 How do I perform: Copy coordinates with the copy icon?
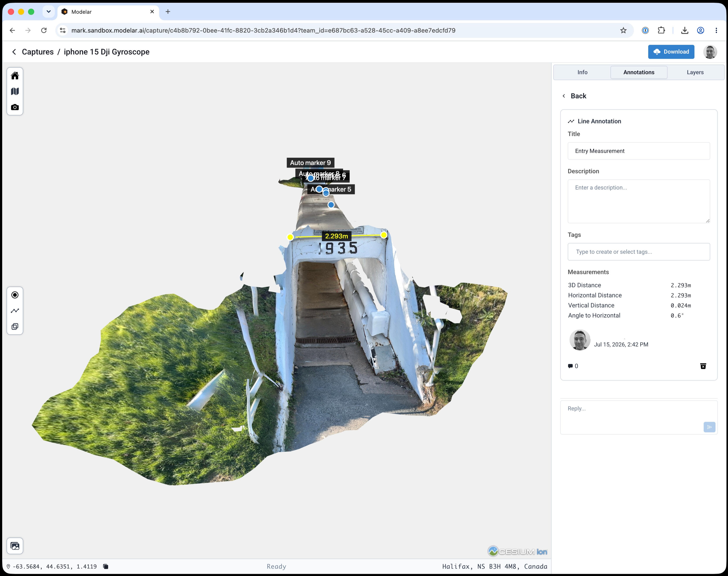point(105,567)
